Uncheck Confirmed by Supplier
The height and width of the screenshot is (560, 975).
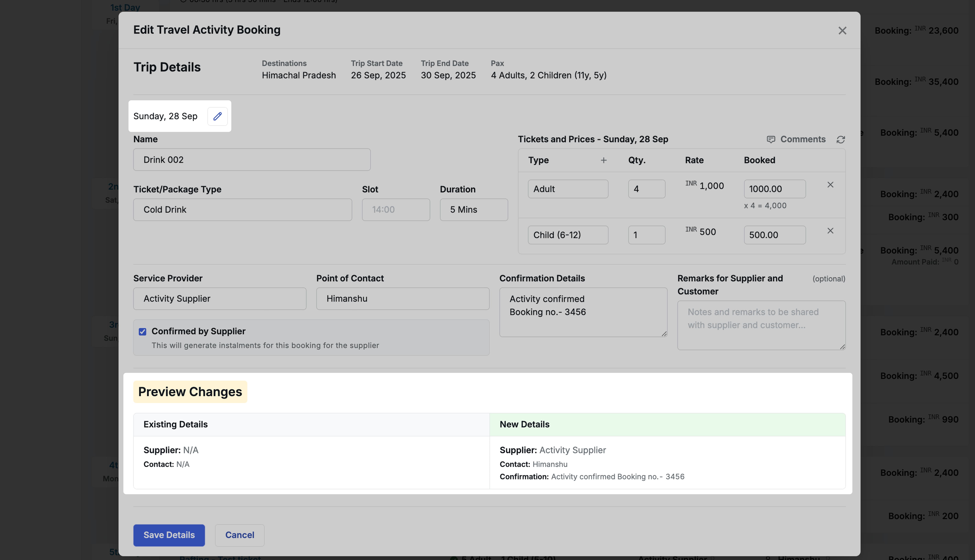[x=142, y=331]
